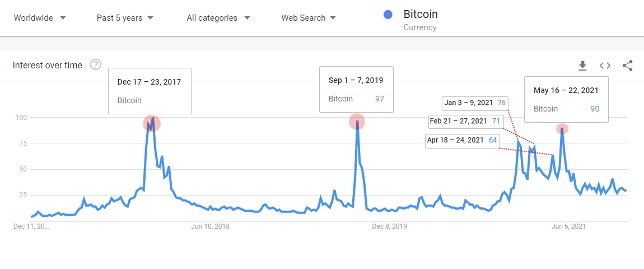Open the embed code icon
644x269 pixels.
tap(605, 66)
